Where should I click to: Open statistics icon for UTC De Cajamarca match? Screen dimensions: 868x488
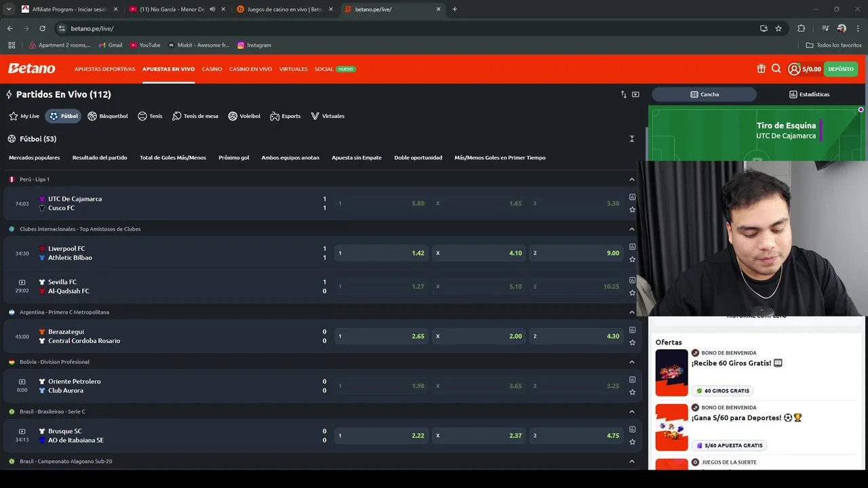pos(632,197)
